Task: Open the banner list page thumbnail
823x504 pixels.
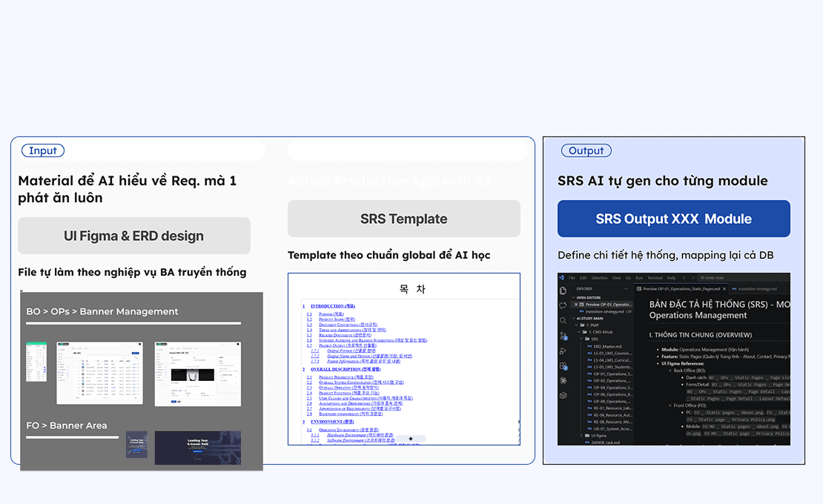Action: (100, 373)
